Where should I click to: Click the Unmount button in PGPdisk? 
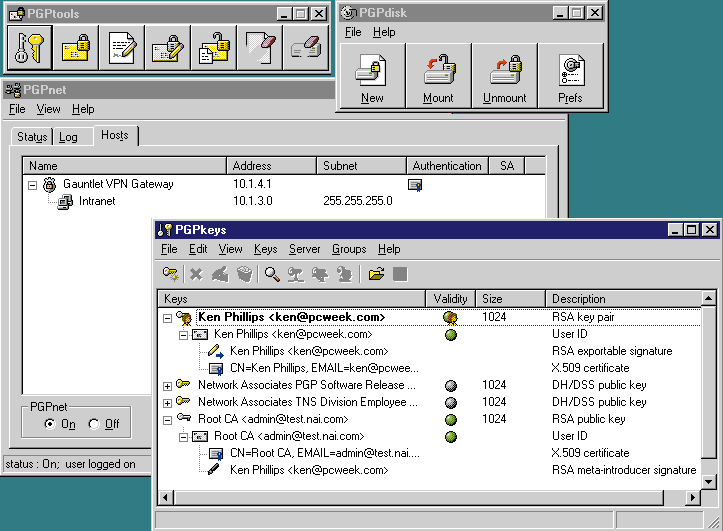[504, 76]
